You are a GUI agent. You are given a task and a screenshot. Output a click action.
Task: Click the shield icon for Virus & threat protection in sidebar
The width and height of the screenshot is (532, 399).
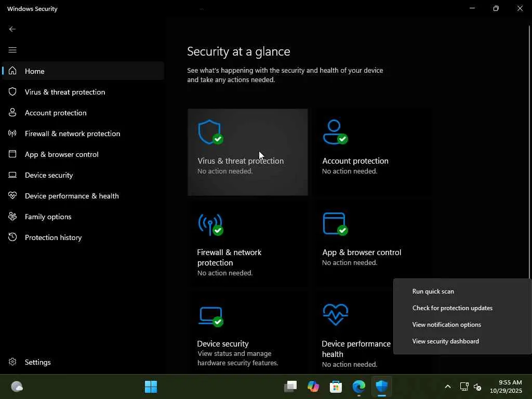pyautogui.click(x=12, y=91)
